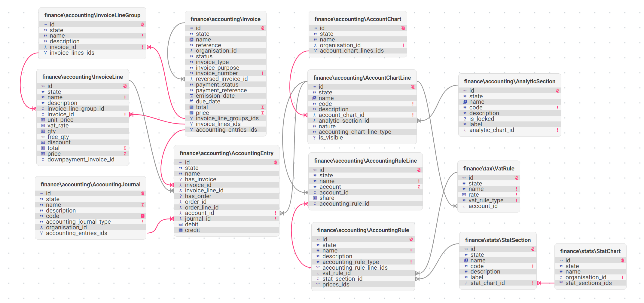Click the required mark on invoice_number
This screenshot has width=644, height=303.
262,73
